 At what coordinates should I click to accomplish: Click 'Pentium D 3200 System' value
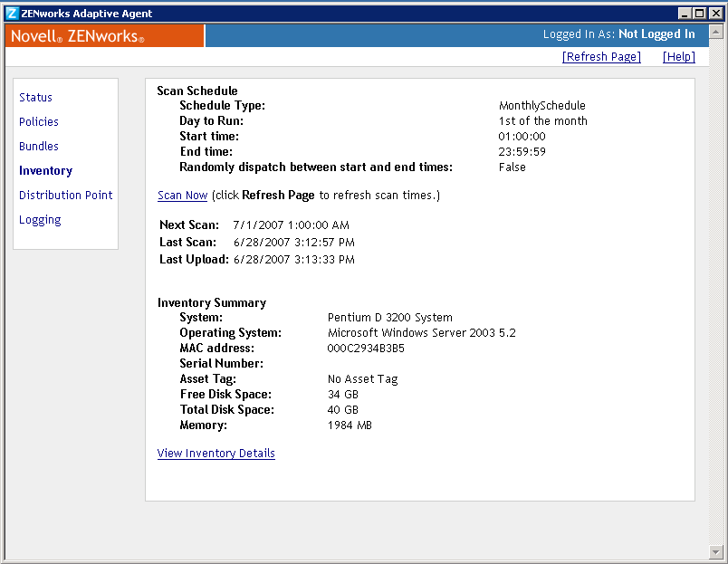point(390,318)
